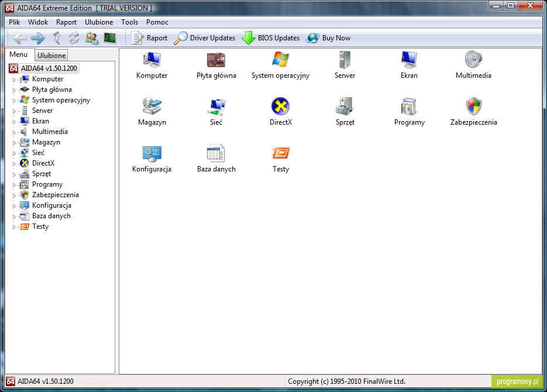Open the Komputer icon in main panel
This screenshot has height=392, width=547.
(152, 60)
